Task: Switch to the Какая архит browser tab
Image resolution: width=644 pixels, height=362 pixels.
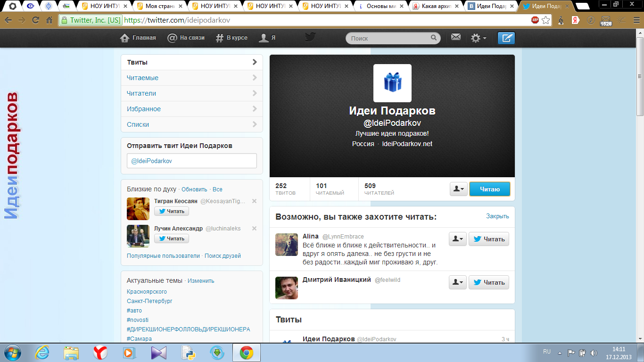Action: pyautogui.click(x=437, y=6)
